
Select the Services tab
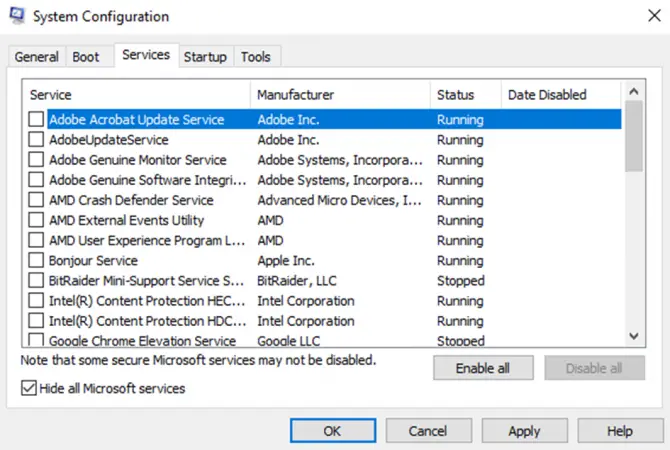click(146, 55)
